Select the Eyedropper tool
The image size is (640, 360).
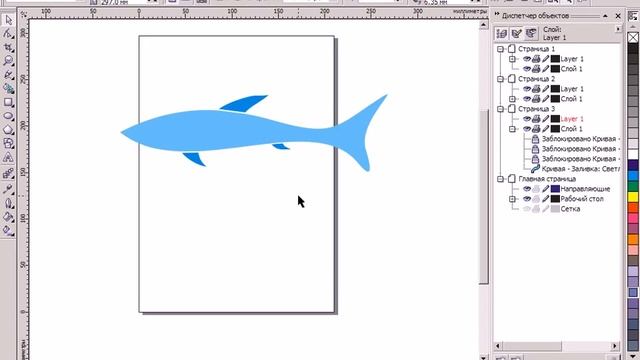[x=8, y=189]
